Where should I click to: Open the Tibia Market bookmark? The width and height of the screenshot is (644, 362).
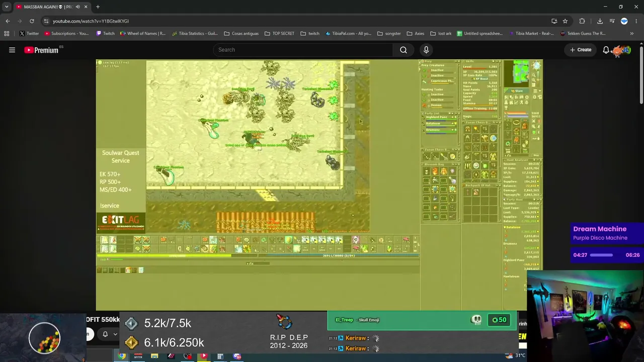[532, 34]
